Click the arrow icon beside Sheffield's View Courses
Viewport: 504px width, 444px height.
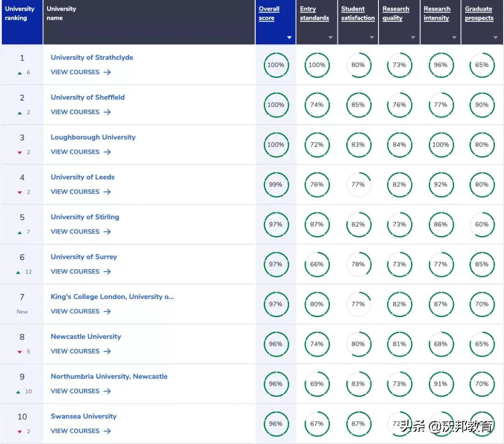click(x=107, y=112)
